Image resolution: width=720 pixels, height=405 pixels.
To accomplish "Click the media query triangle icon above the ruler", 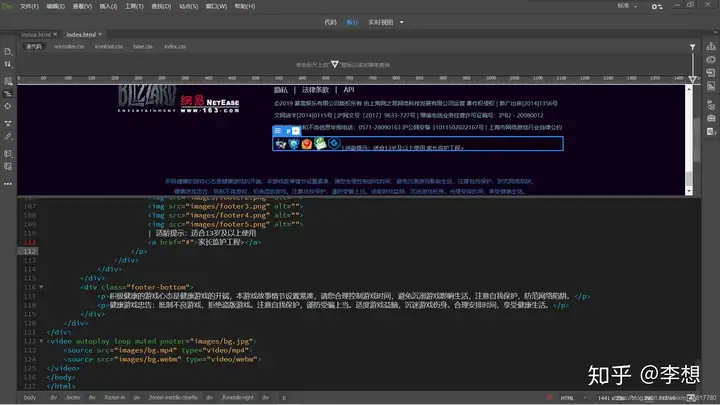I will pyautogui.click(x=335, y=64).
